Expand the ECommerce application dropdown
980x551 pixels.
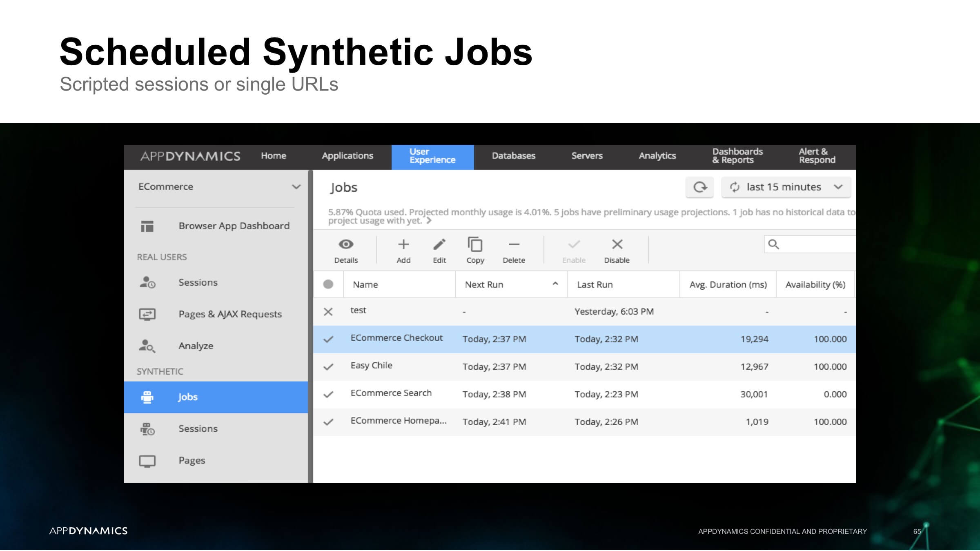296,187
